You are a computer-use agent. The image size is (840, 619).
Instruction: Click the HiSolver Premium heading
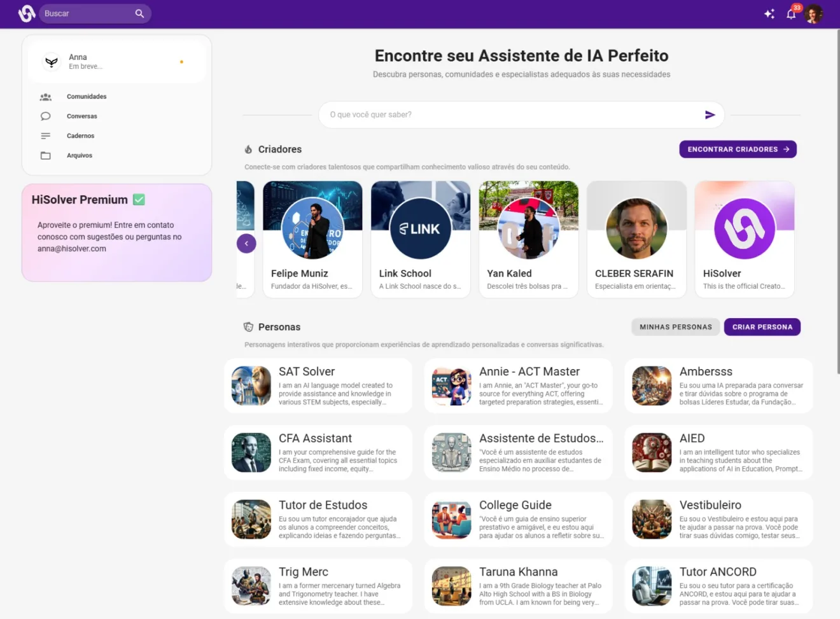coord(80,200)
